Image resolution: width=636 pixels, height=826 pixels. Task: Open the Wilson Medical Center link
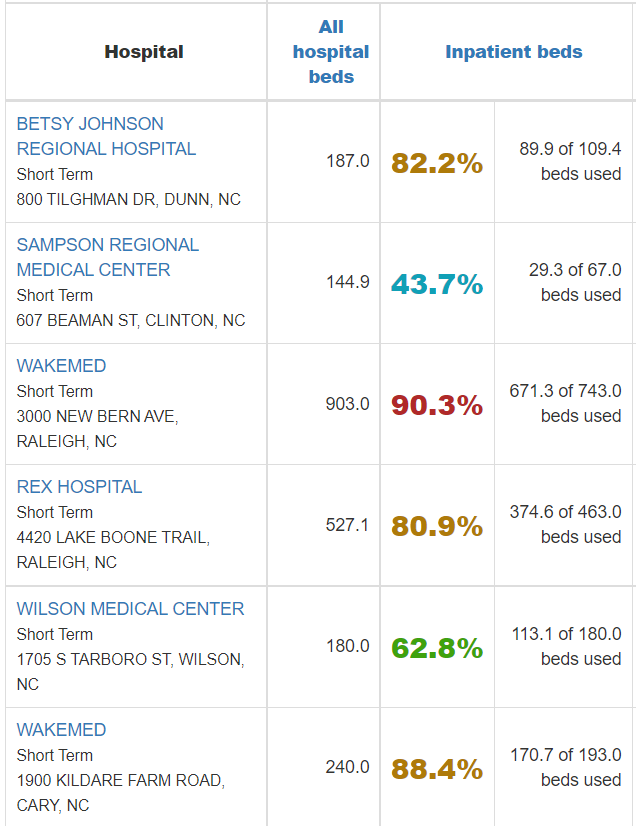[x=130, y=609]
